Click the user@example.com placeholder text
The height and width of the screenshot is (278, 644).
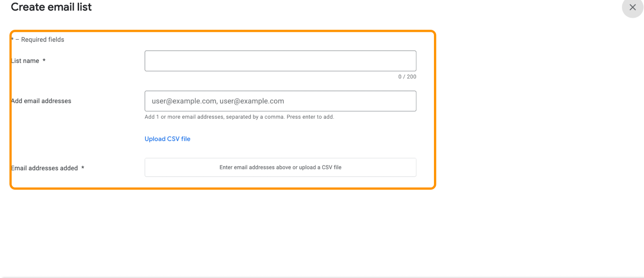click(x=218, y=101)
